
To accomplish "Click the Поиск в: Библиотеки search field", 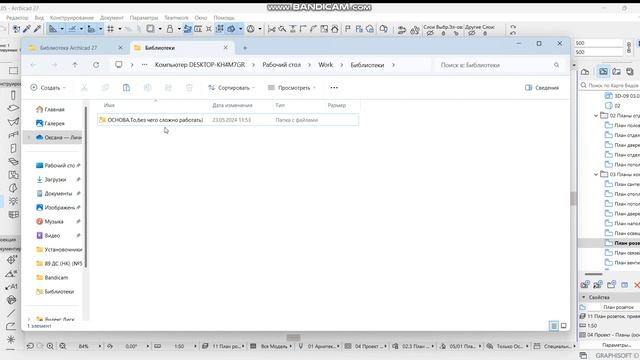I will (x=500, y=65).
